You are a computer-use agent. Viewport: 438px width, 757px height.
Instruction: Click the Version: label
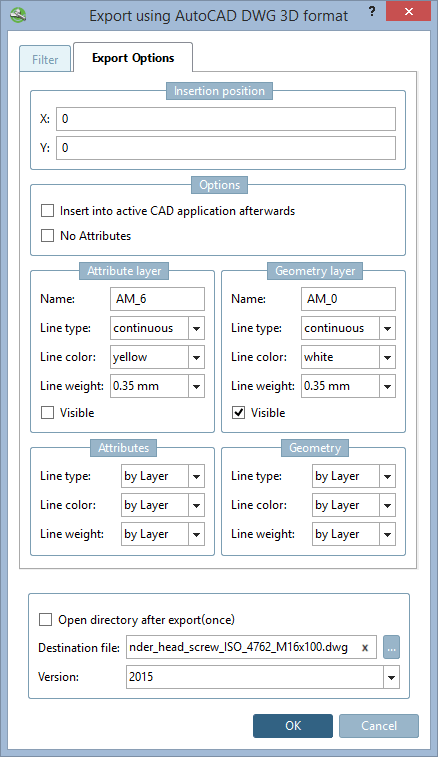(x=58, y=677)
